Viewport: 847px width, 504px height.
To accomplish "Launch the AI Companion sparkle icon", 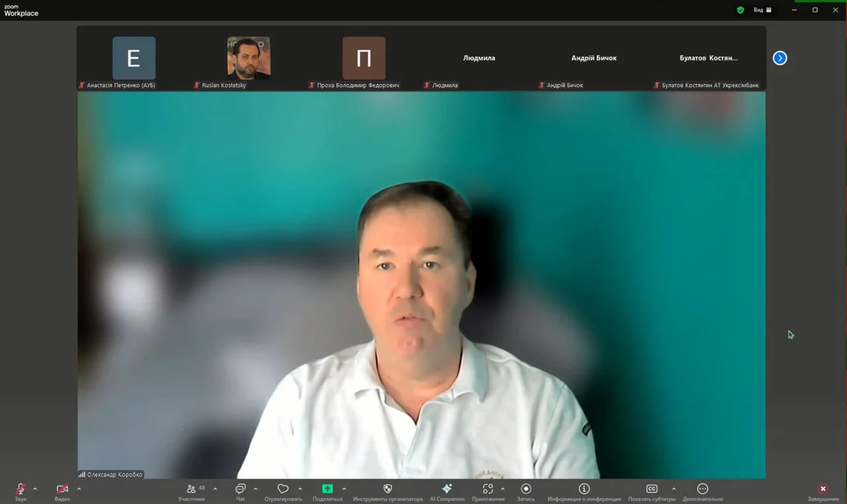I will [x=447, y=489].
